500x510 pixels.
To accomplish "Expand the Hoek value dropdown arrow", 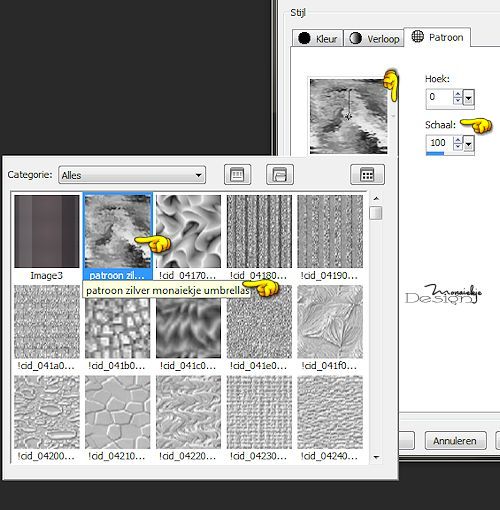I will click(468, 98).
